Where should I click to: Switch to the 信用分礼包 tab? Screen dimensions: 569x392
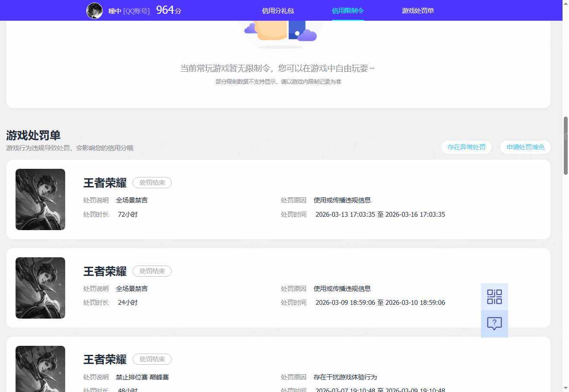[278, 10]
